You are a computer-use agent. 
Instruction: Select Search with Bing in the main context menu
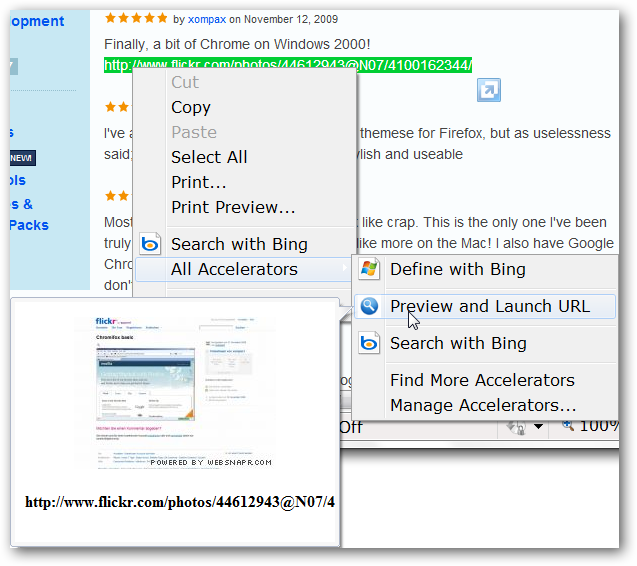[x=239, y=244]
